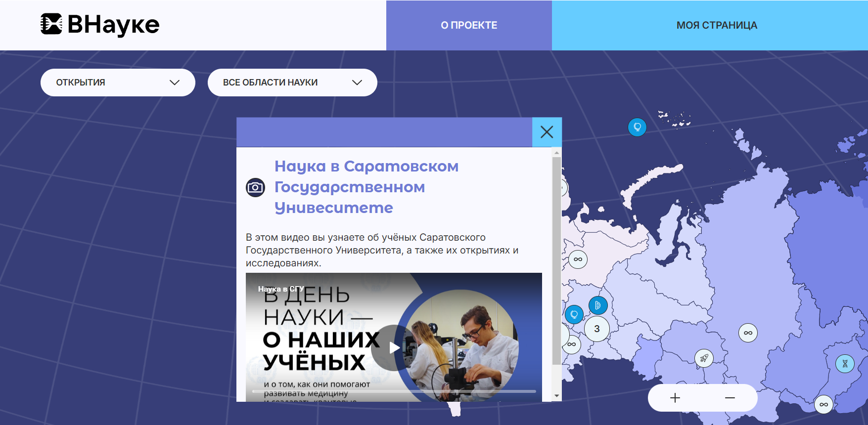
Task: Select the globe marker touching the cluster 3
Action: coord(574,314)
